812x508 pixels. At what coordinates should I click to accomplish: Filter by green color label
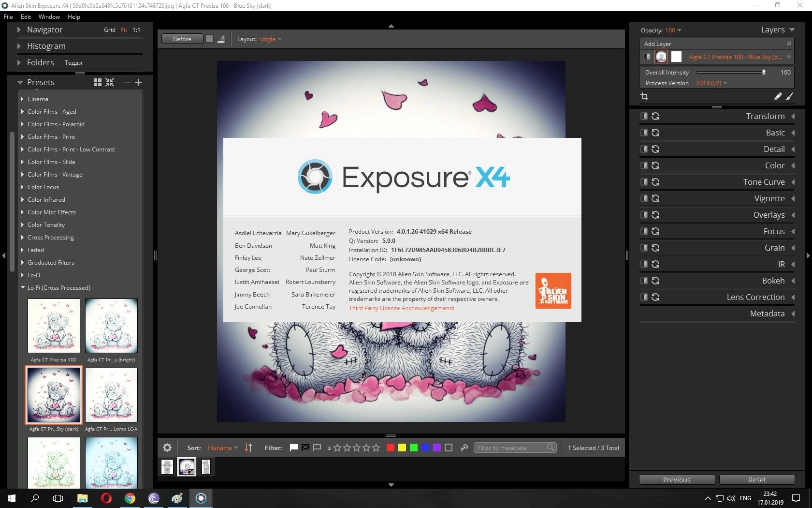414,448
